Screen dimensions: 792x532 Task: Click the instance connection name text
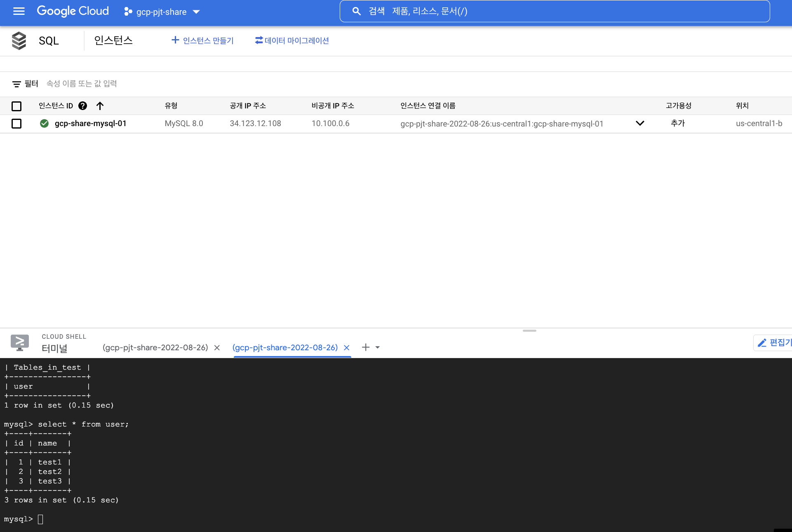(502, 124)
